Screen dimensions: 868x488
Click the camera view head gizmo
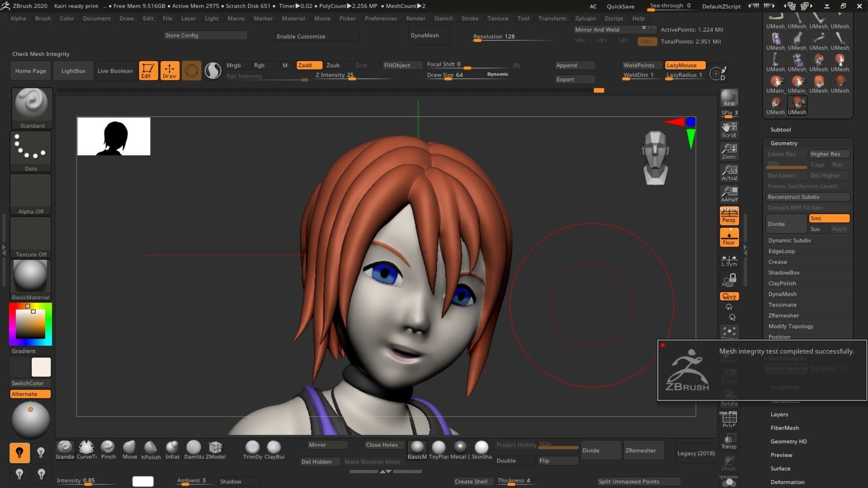(656, 158)
